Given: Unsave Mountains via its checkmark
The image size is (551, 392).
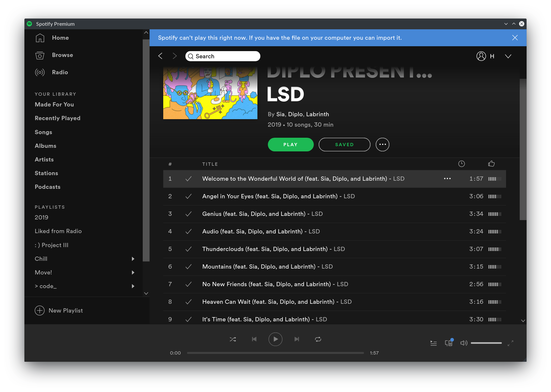Looking at the screenshot, I should tap(188, 267).
